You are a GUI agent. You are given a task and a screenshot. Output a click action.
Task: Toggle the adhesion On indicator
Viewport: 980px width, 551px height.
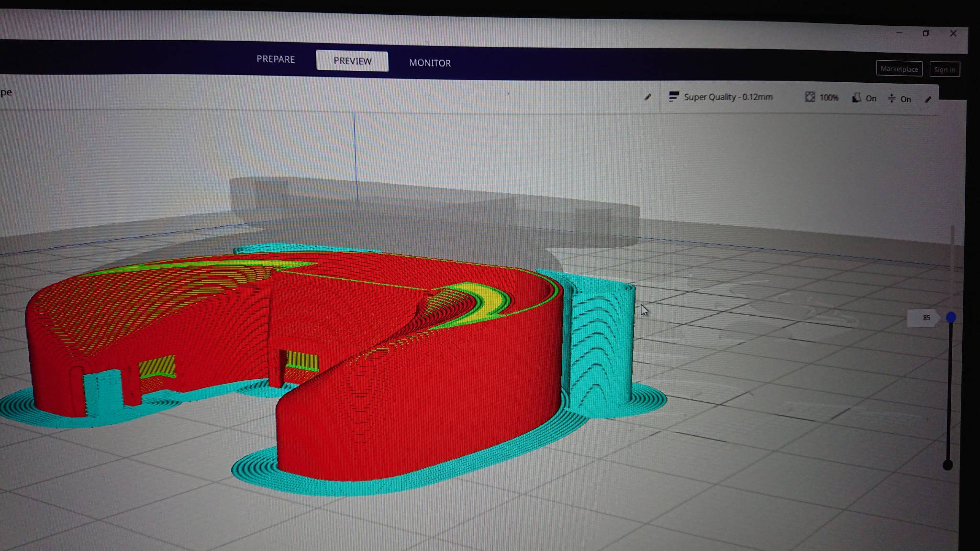point(906,99)
